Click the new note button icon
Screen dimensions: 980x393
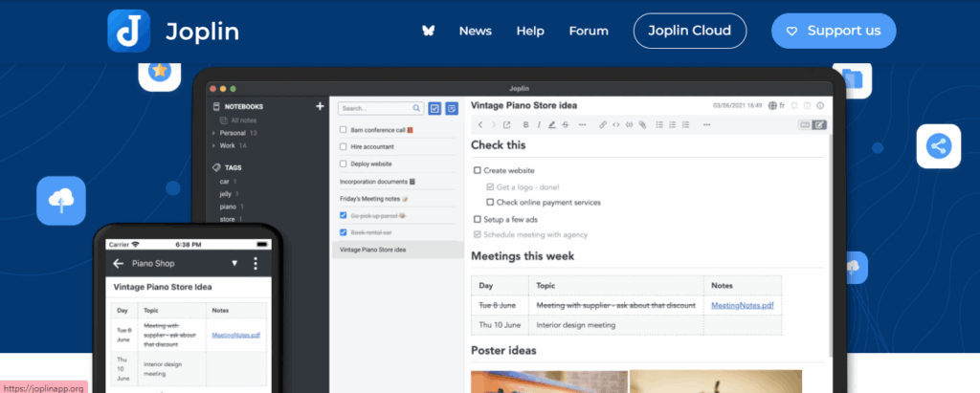452,108
